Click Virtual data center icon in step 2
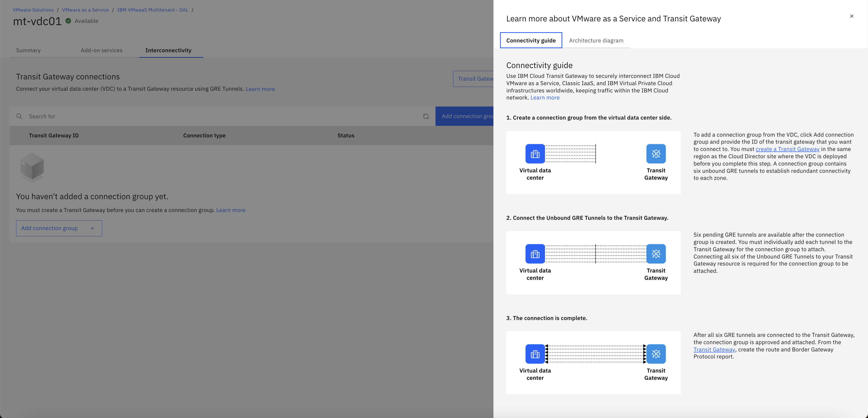 click(x=535, y=254)
